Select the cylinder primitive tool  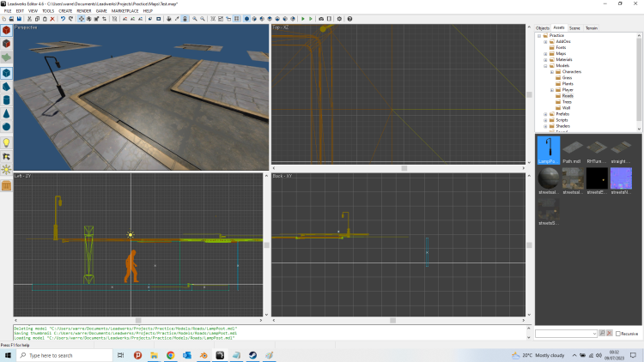pyautogui.click(x=6, y=100)
